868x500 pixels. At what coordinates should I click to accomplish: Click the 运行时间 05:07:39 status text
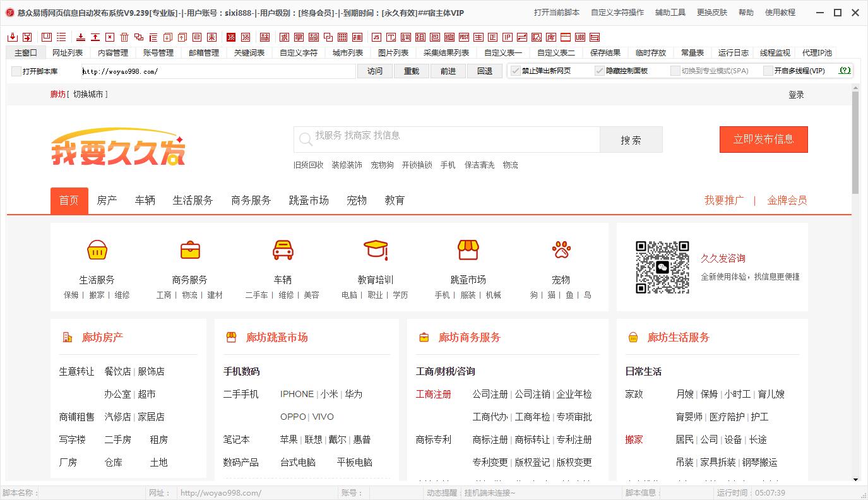[x=751, y=493]
